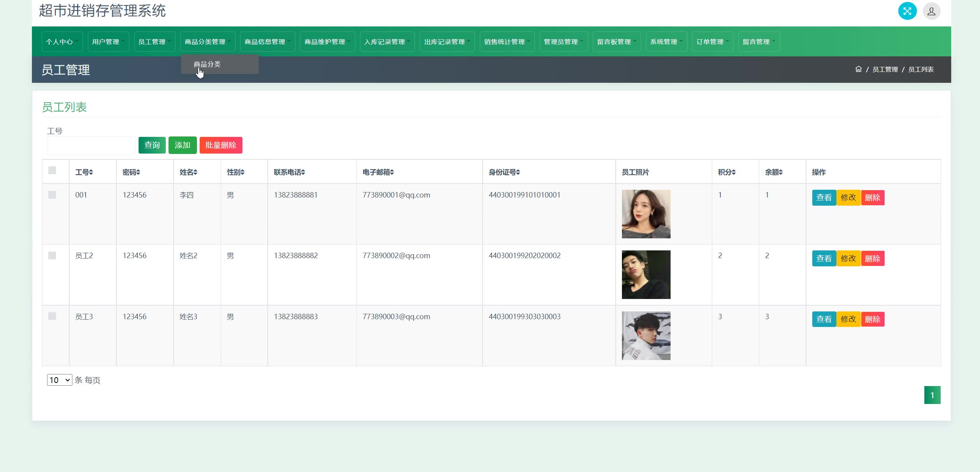Screen dimensions: 980x472
Task: Open 李四's employee photo thumbnail
Action: coord(646,214)
